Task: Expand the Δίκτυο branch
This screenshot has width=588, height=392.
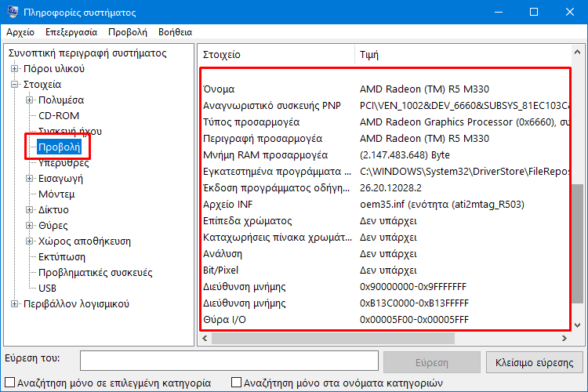Action: point(29,209)
